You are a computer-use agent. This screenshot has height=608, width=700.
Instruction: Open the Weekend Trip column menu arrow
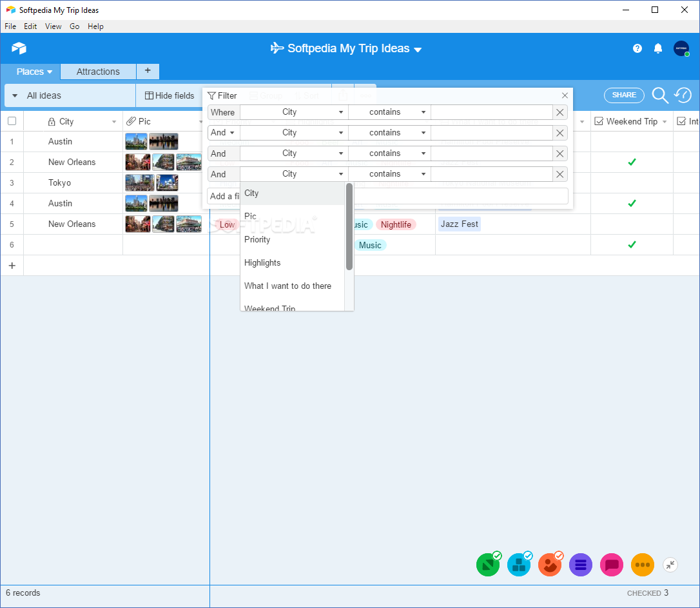(665, 121)
